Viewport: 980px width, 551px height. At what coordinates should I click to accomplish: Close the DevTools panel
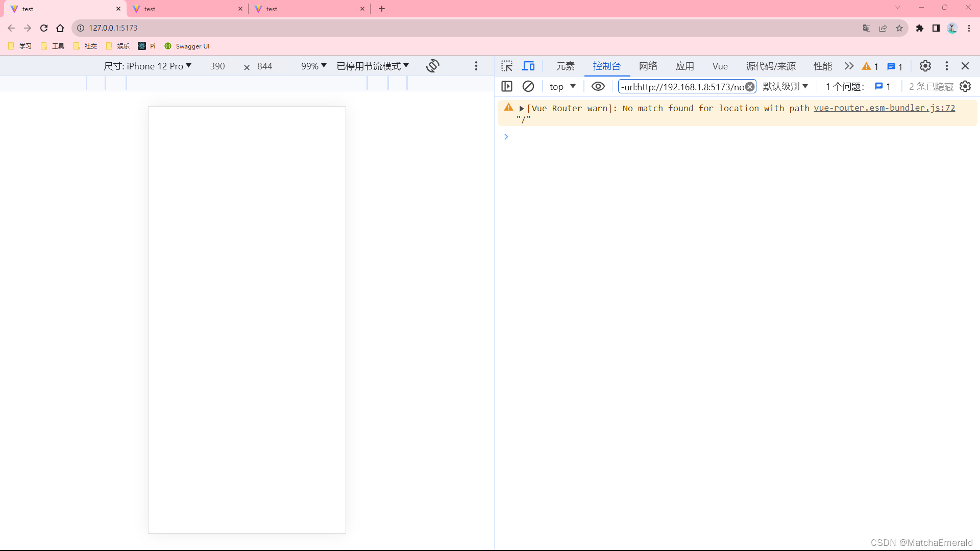click(x=965, y=66)
